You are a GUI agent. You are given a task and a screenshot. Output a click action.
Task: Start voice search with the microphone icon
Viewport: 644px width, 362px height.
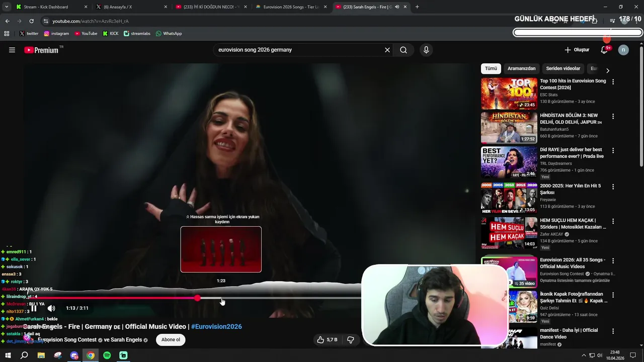tap(426, 50)
